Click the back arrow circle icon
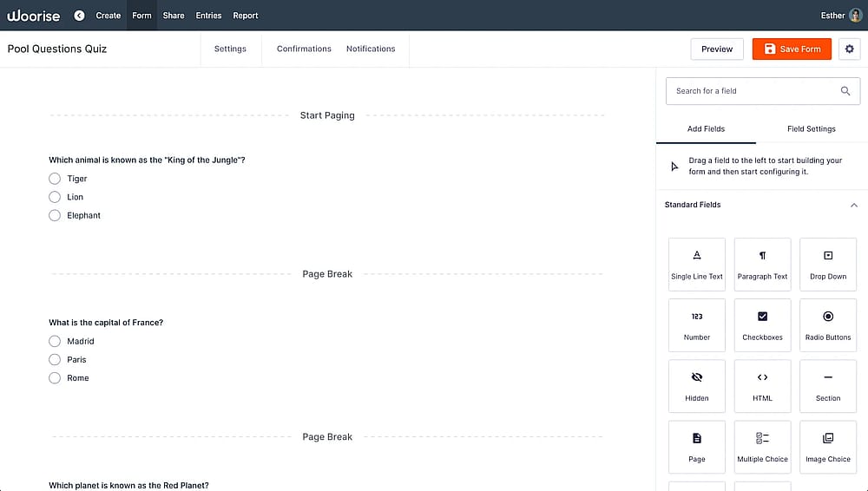The width and height of the screenshot is (868, 491). click(x=79, y=16)
